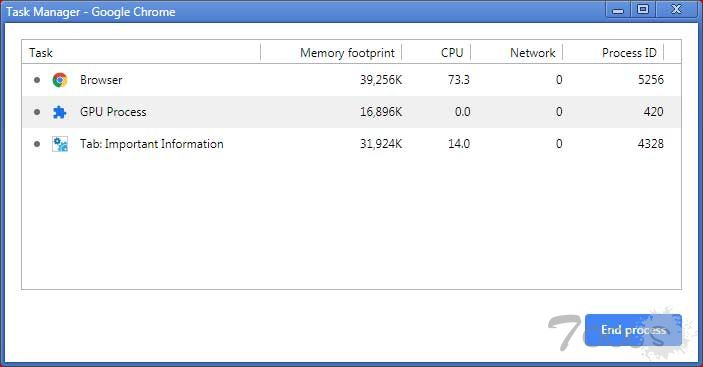Click the End process button
This screenshot has height=367, width=703.
coord(633,330)
